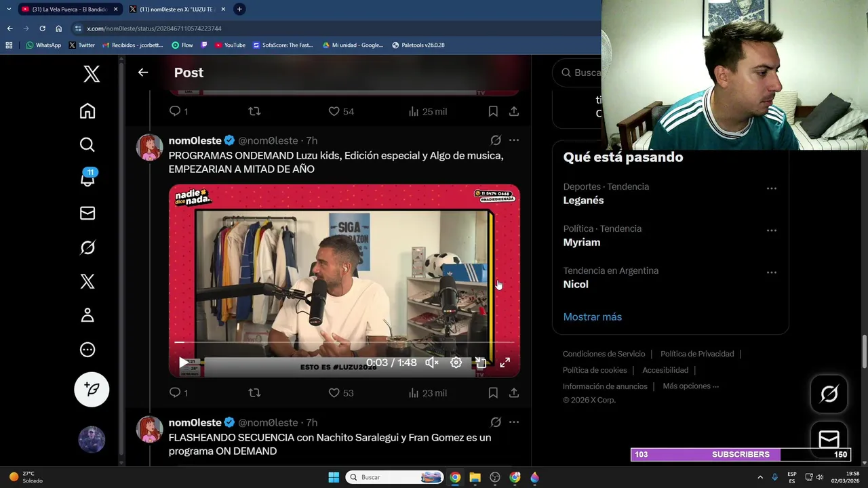Open the Leganés trending topic
Screen dimensions: 868x488
[583, 201]
